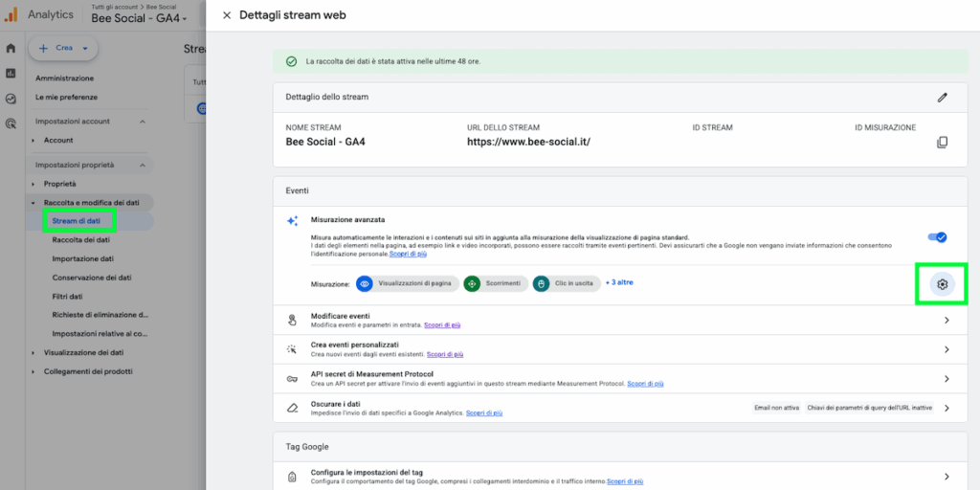Open Advertising icon in left rail
Image resolution: width=980 pixels, height=490 pixels.
point(11,123)
